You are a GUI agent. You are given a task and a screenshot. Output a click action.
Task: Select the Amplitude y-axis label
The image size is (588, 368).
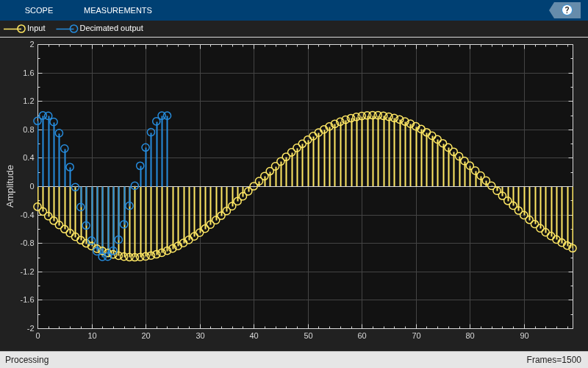pyautogui.click(x=10, y=186)
